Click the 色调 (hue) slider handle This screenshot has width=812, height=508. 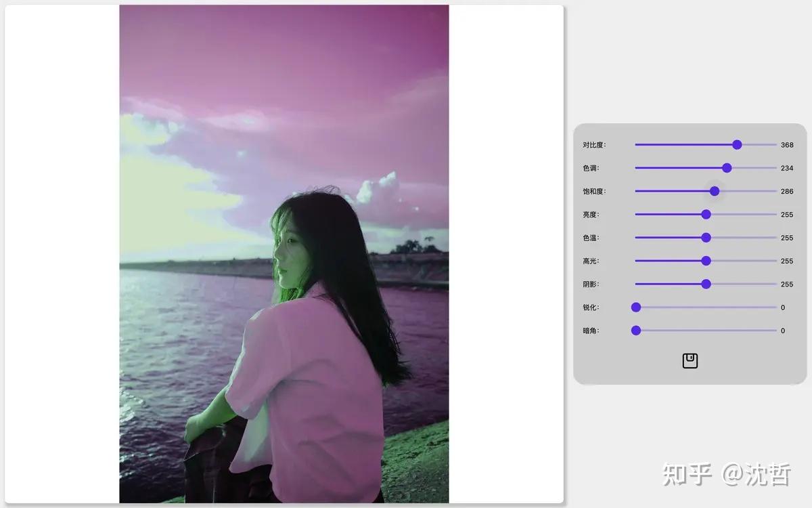[x=726, y=167]
